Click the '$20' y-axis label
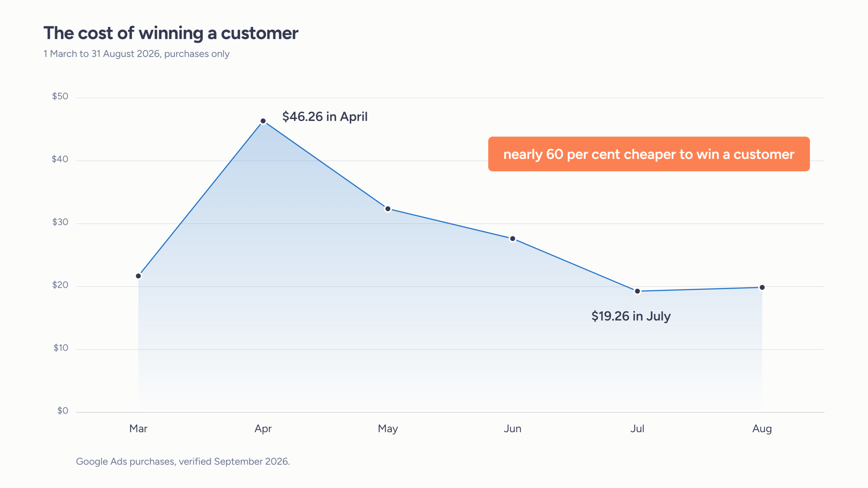The width and height of the screenshot is (868, 488). [60, 285]
